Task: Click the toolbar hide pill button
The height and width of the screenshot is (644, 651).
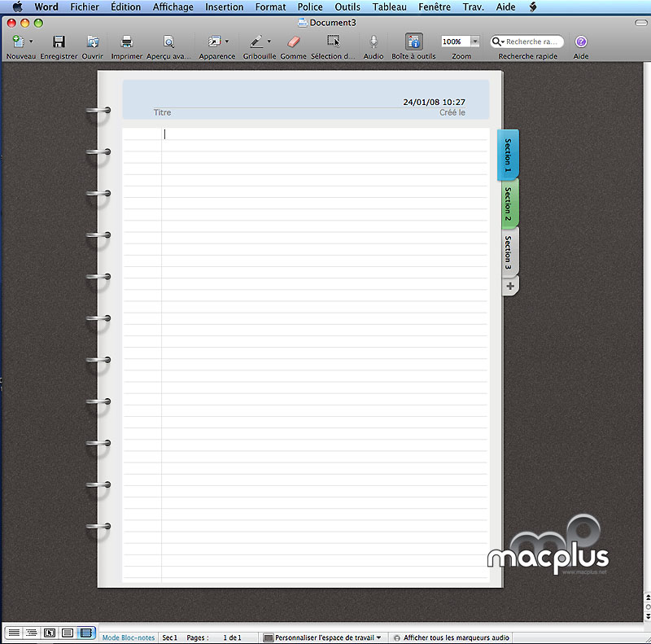Action: click(x=640, y=23)
